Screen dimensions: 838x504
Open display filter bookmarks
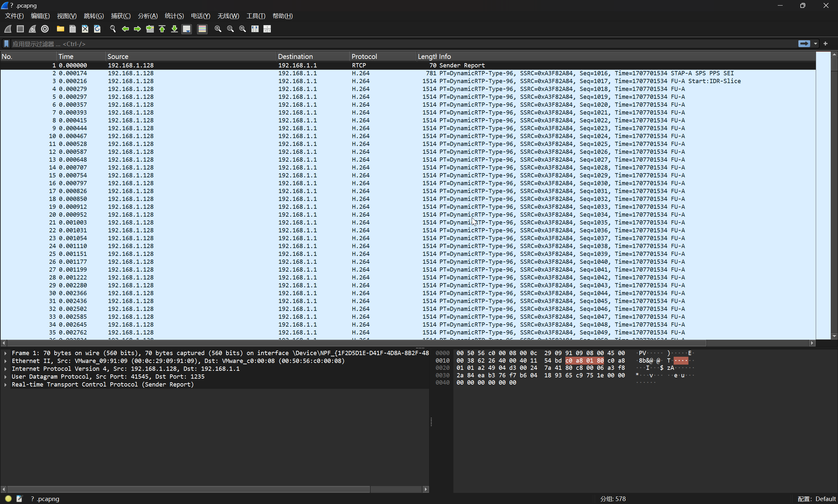tap(7, 44)
